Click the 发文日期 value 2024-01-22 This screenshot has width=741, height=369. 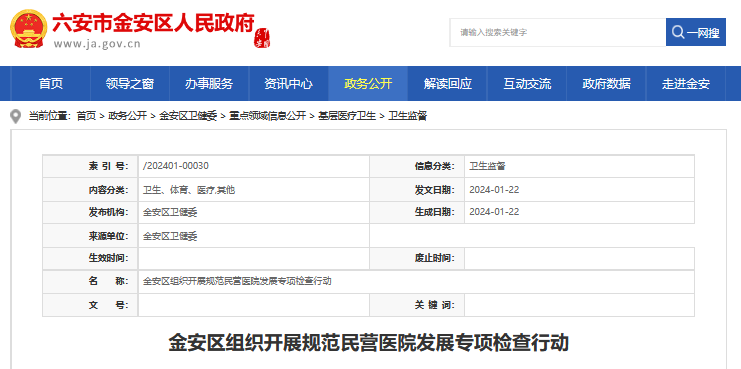pyautogui.click(x=494, y=190)
